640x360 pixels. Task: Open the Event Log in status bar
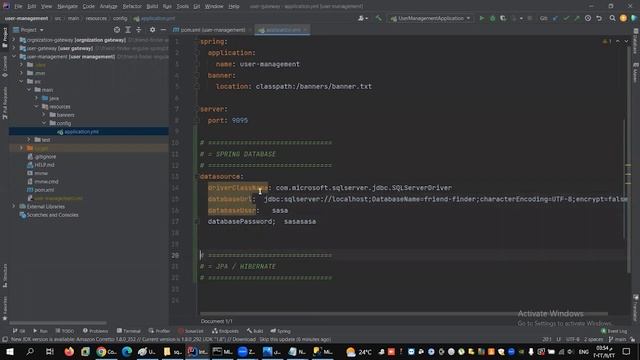click(614, 331)
